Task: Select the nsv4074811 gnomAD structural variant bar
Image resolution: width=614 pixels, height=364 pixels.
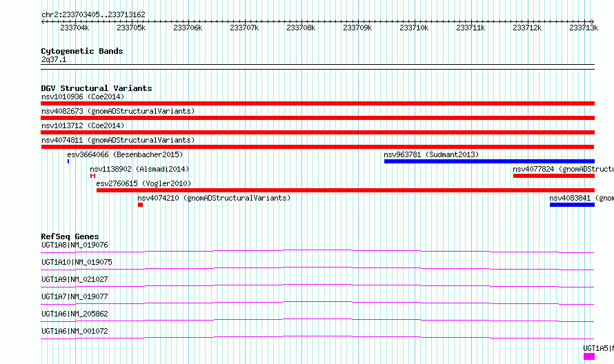Action: tap(317, 147)
